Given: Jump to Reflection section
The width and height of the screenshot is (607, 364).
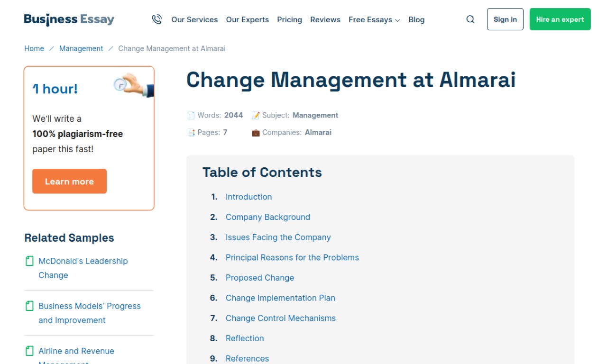Looking at the screenshot, I should 245,338.
